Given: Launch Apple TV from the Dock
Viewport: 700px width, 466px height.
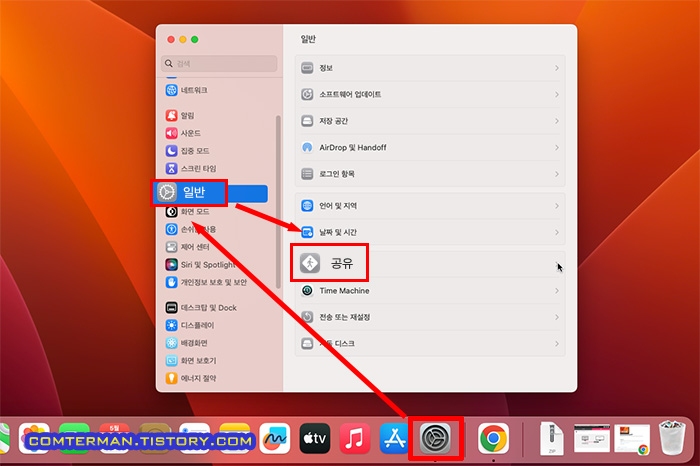Looking at the screenshot, I should pos(315,438).
